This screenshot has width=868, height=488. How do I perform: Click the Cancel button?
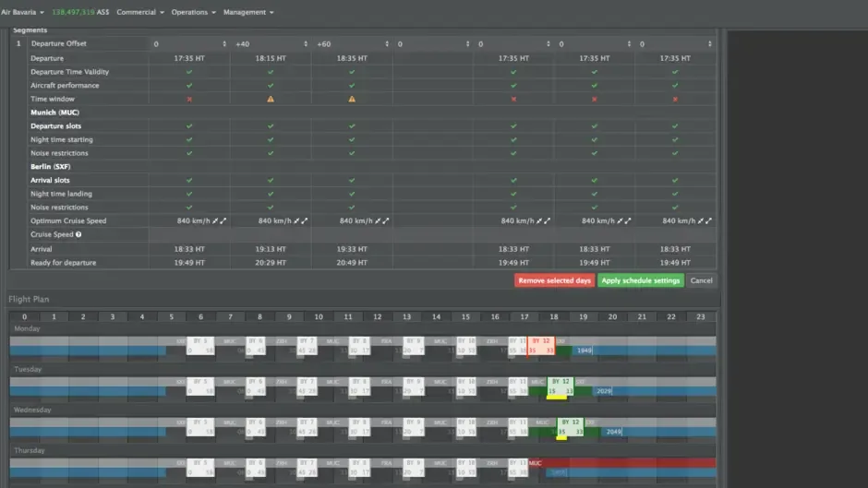pyautogui.click(x=701, y=280)
